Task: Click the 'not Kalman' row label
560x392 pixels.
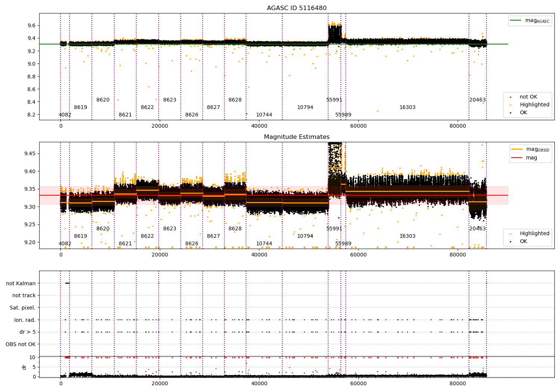Action: (21, 283)
